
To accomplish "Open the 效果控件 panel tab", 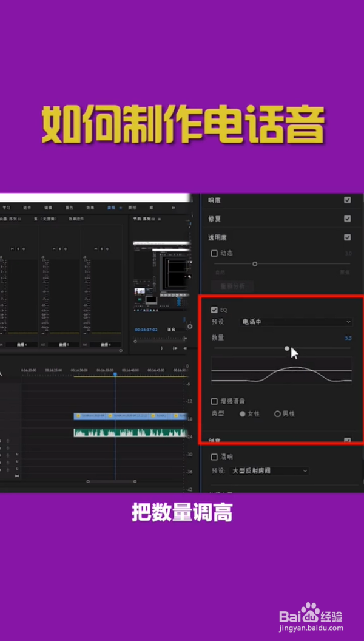I will [76, 219].
